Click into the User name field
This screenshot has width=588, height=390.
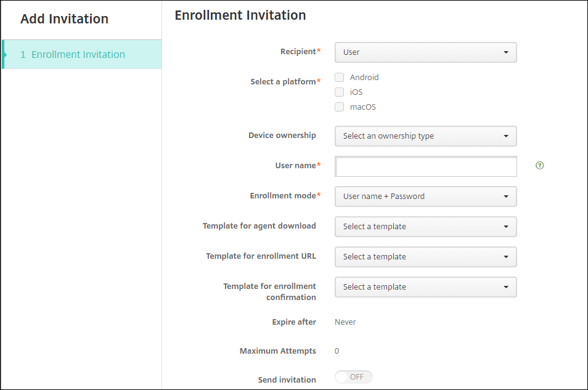[x=425, y=166]
